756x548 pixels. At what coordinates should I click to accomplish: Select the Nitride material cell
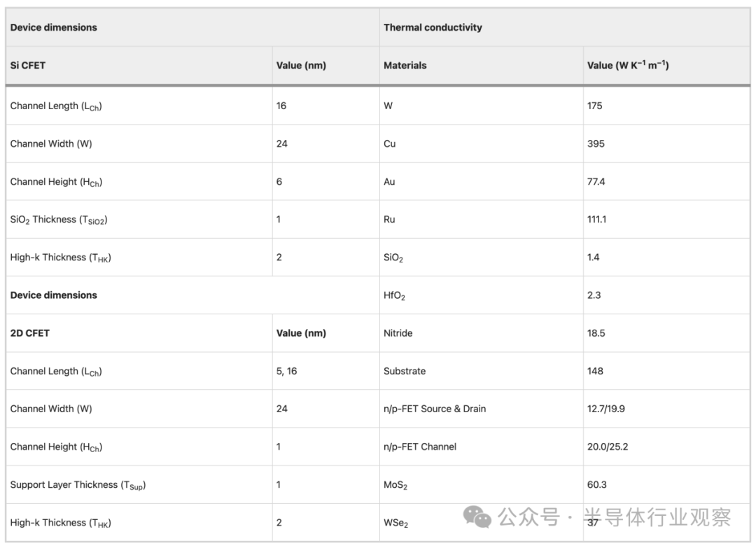(x=398, y=333)
